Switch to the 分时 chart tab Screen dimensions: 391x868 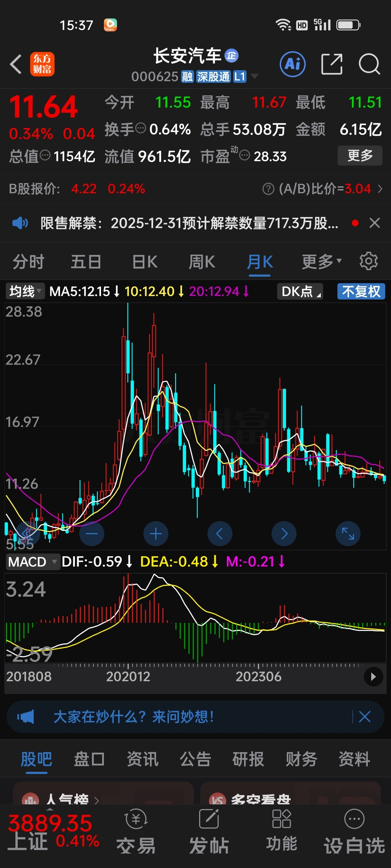point(28,262)
